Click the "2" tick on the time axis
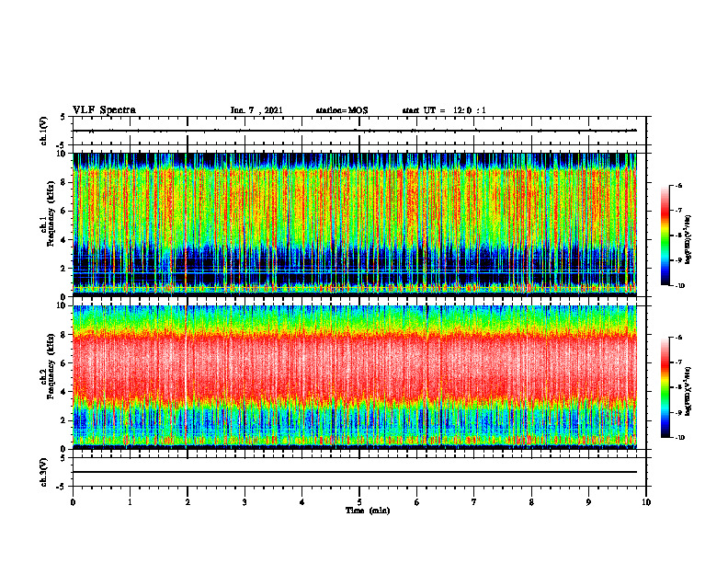This screenshot has width=728, height=563. point(188,502)
